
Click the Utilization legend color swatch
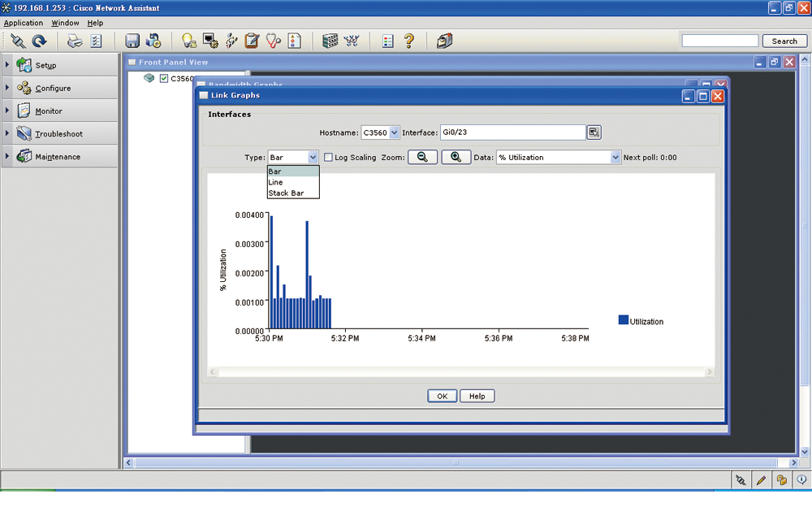point(624,319)
